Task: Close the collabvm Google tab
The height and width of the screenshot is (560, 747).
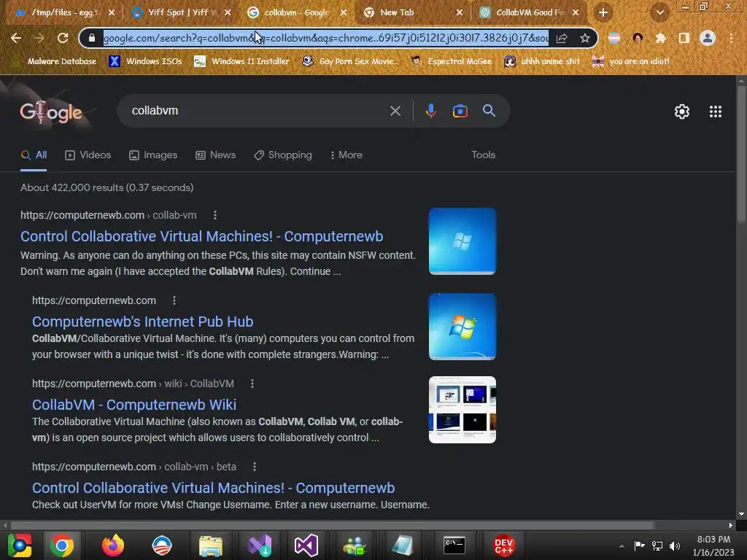Action: pyautogui.click(x=344, y=12)
